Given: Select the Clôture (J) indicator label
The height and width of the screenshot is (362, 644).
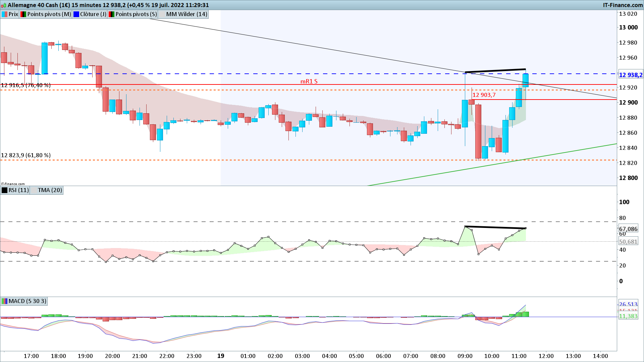Looking at the screenshot, I should coord(93,14).
